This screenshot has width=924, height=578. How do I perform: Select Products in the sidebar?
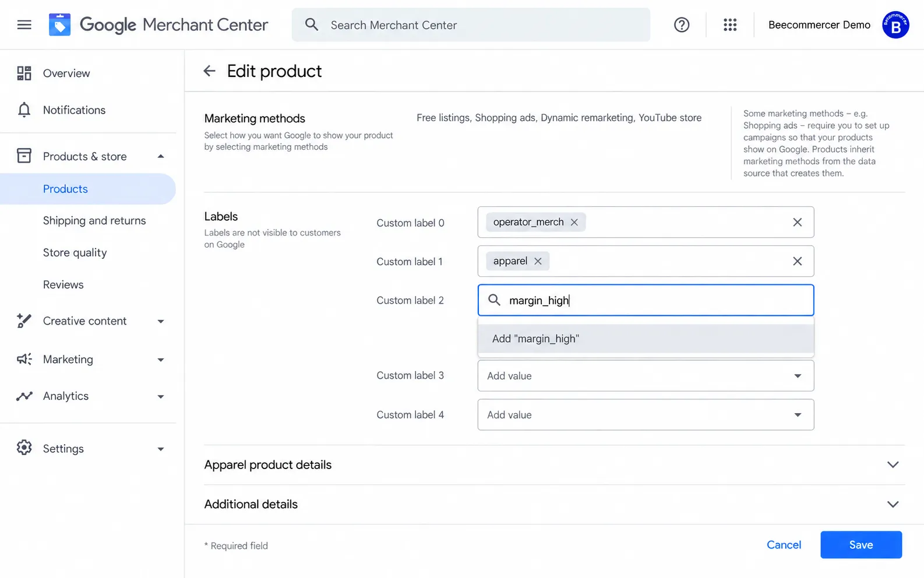coord(87,189)
